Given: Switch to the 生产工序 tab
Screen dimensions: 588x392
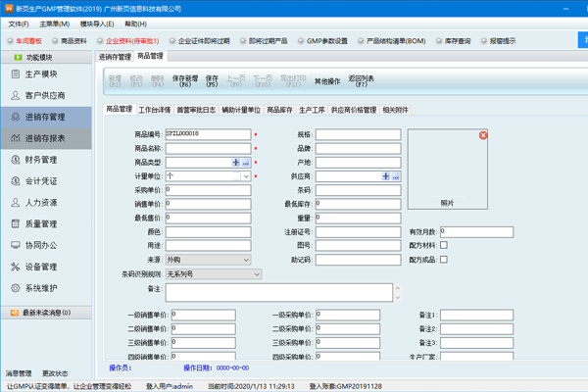Looking at the screenshot, I should [x=312, y=110].
